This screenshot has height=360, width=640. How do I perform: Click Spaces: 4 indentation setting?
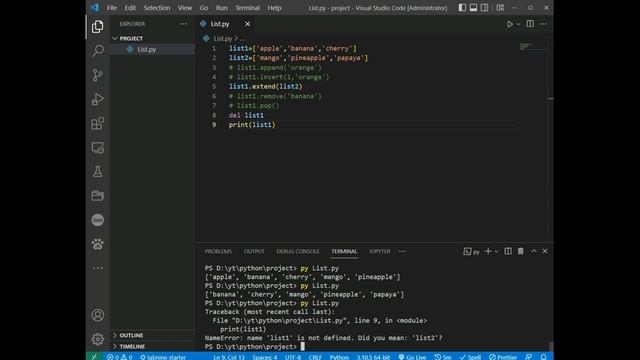264,357
